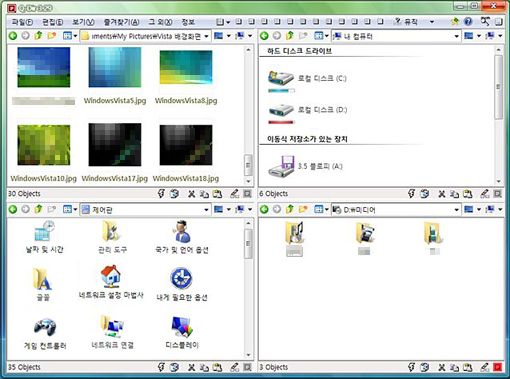Select the music-note folder in D:\미디어 pane
510x379 pixels.
point(294,232)
